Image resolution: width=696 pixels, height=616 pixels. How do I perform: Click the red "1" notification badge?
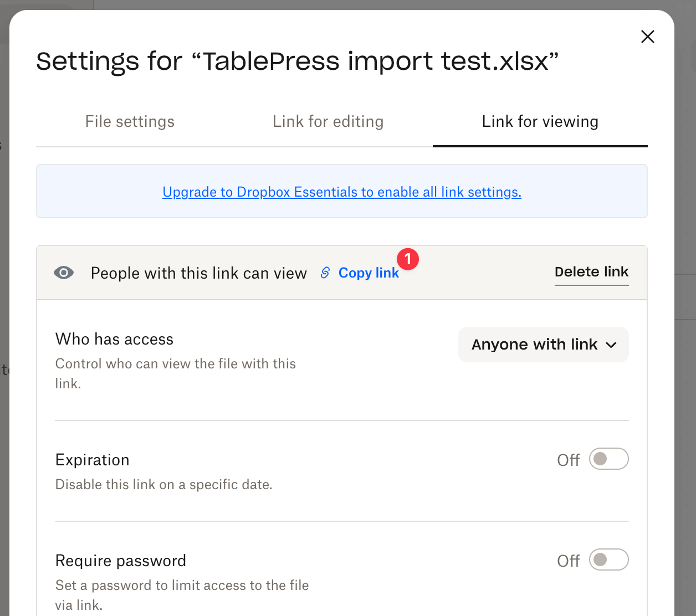coord(408,259)
